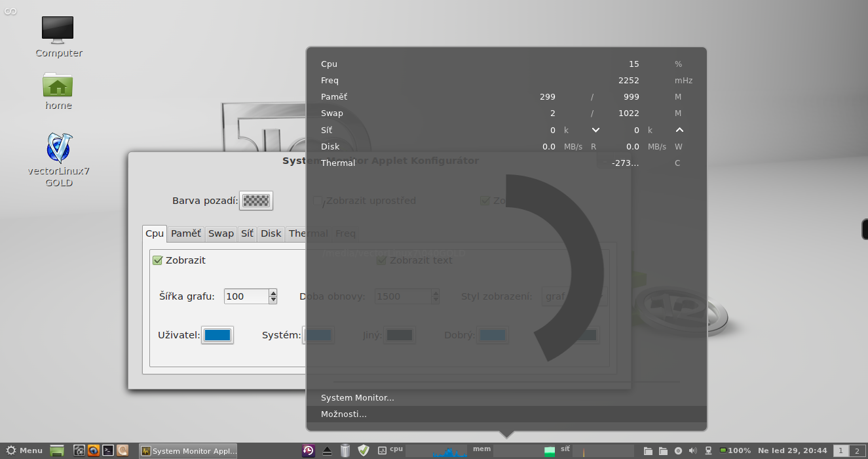This screenshot has width=868, height=459.
Task: Switch to the Swap tab
Action: (221, 233)
